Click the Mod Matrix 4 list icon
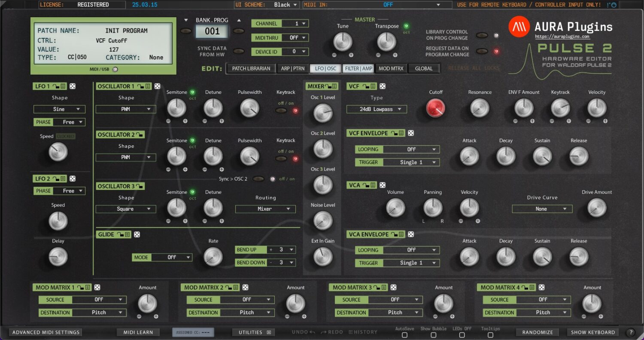The height and width of the screenshot is (340, 644). [532, 288]
